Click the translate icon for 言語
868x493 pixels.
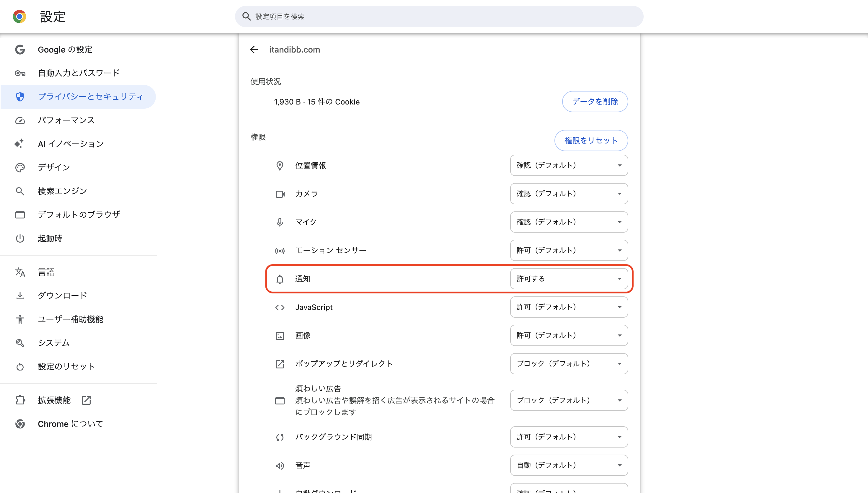[x=20, y=272]
